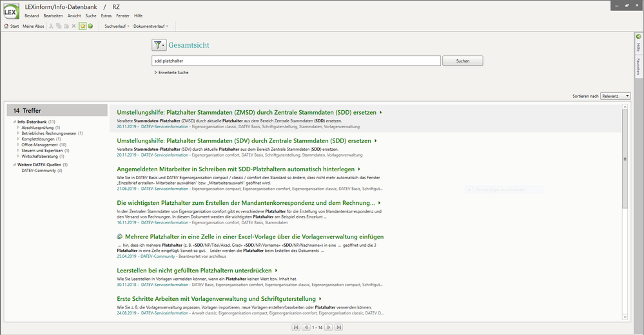Click the 14 Treffer header
This screenshot has width=644, height=335.
(57, 110)
